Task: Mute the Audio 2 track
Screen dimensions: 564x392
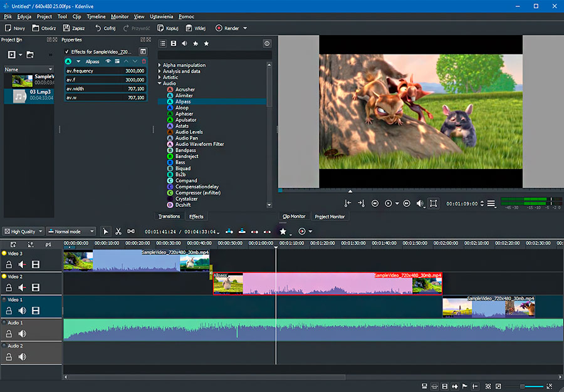Action: (x=23, y=357)
